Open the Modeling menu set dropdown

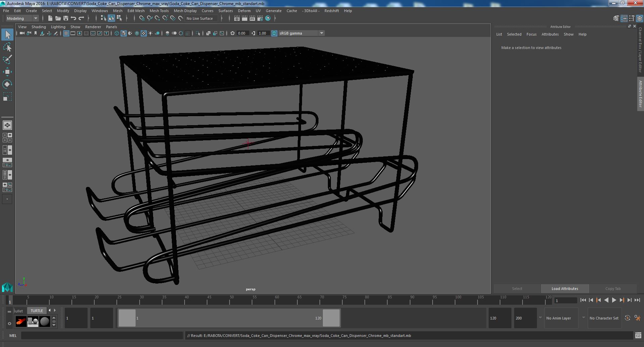tap(22, 18)
